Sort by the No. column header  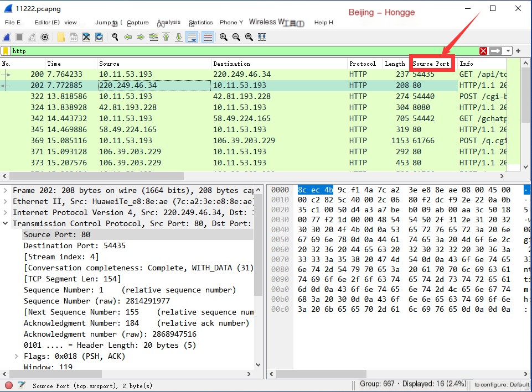tap(23, 64)
